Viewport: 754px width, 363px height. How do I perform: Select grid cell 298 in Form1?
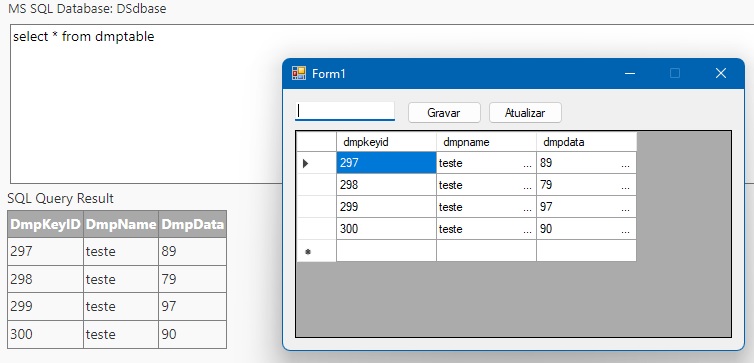386,185
